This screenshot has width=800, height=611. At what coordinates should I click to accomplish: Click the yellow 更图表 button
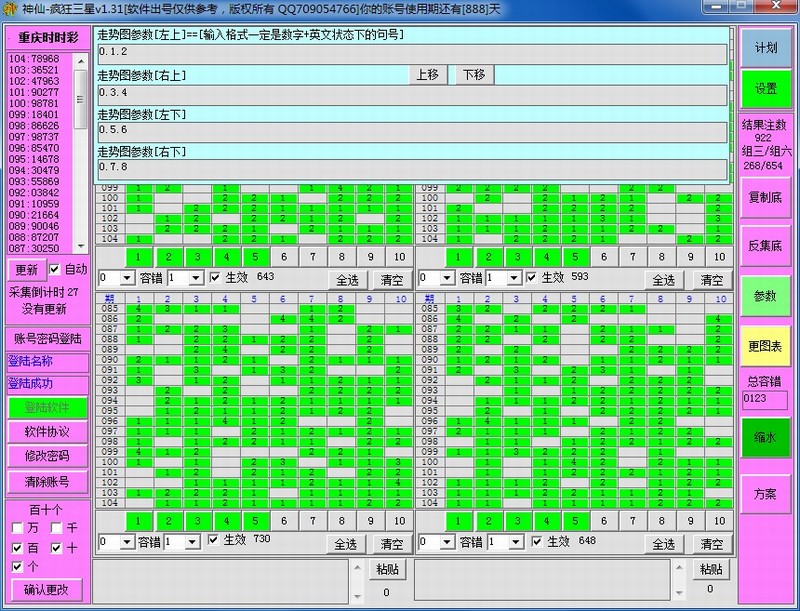(766, 346)
